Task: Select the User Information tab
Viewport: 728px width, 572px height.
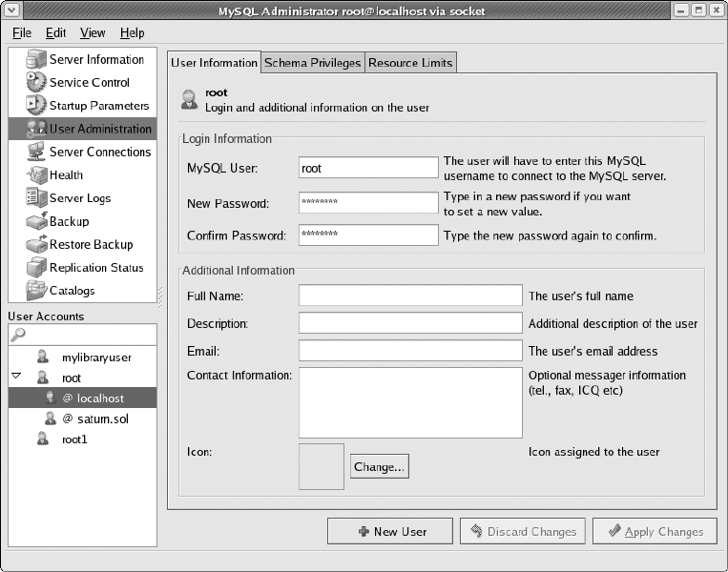Action: pyautogui.click(x=214, y=63)
